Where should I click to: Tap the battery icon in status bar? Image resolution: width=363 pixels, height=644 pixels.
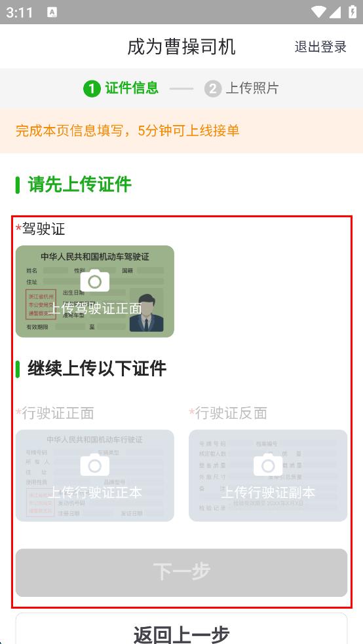(x=353, y=12)
